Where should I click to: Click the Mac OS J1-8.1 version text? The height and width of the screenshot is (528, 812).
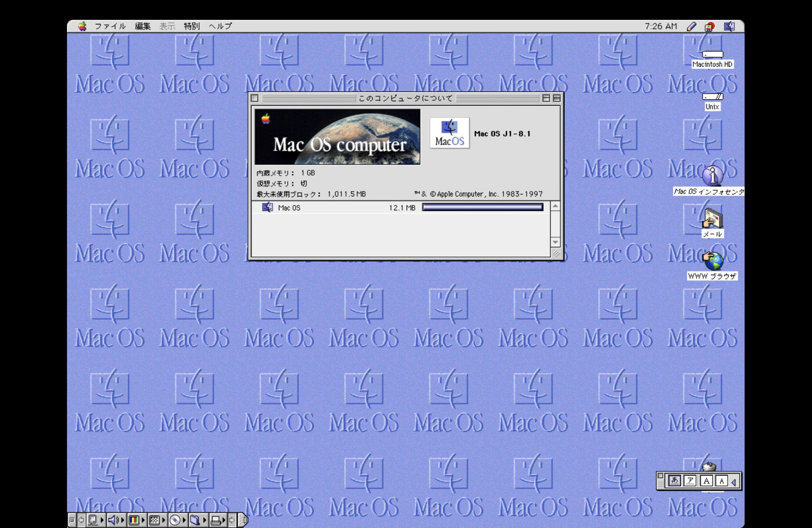click(502, 134)
